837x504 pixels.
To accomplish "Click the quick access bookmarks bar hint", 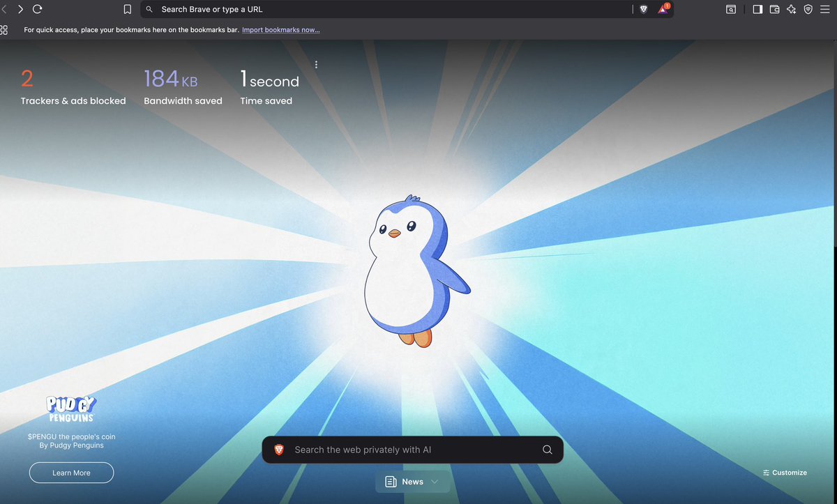I will [x=131, y=30].
